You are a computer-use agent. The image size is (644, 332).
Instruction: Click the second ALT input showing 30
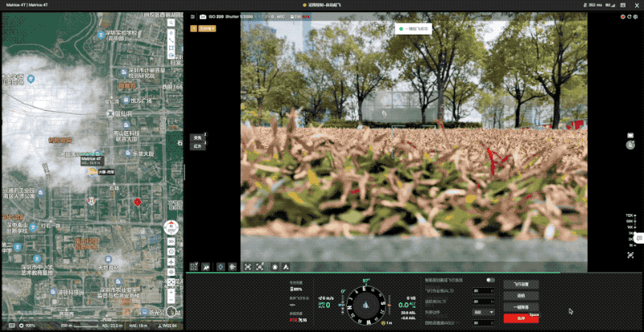(x=483, y=301)
